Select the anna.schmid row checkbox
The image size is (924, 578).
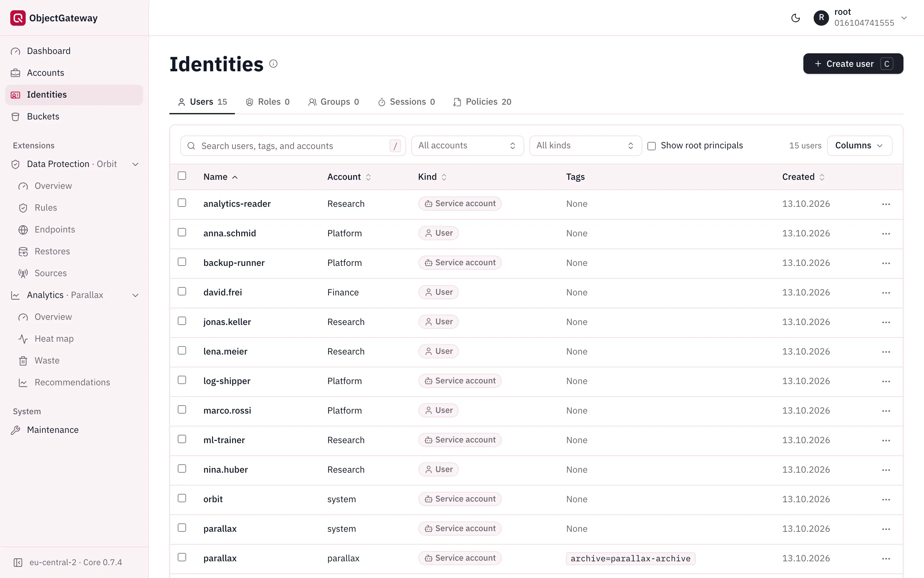[x=182, y=232]
